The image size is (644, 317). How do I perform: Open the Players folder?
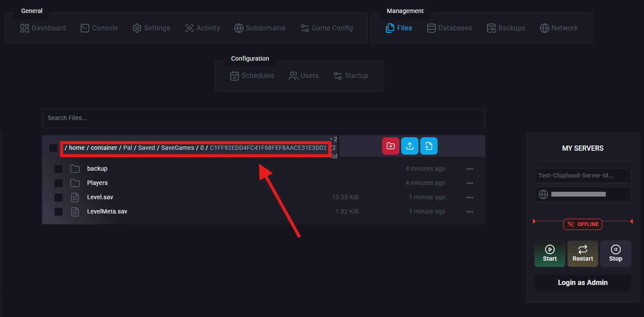pyautogui.click(x=98, y=183)
